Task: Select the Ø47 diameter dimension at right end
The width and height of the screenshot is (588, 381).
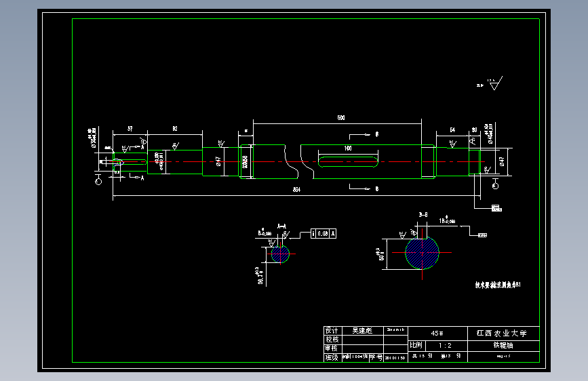Action: [x=502, y=161]
